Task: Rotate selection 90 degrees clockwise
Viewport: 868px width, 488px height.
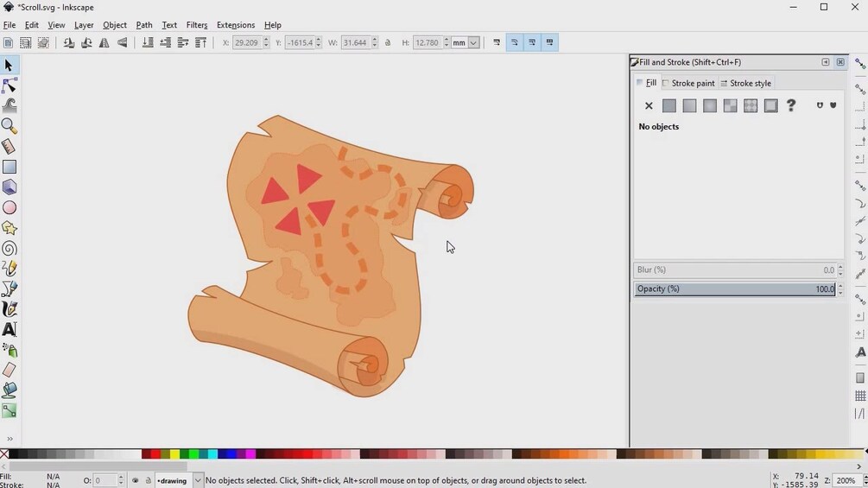Action: [86, 42]
